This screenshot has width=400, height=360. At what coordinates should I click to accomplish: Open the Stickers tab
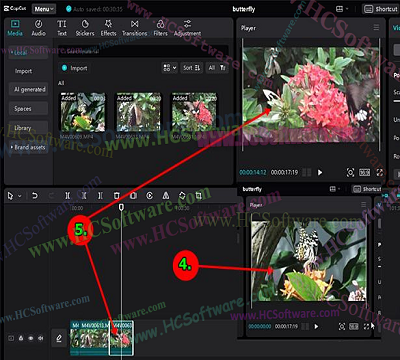(85, 28)
